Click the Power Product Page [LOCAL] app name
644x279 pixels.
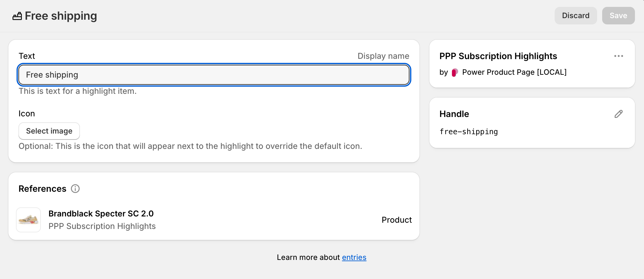coord(514,72)
